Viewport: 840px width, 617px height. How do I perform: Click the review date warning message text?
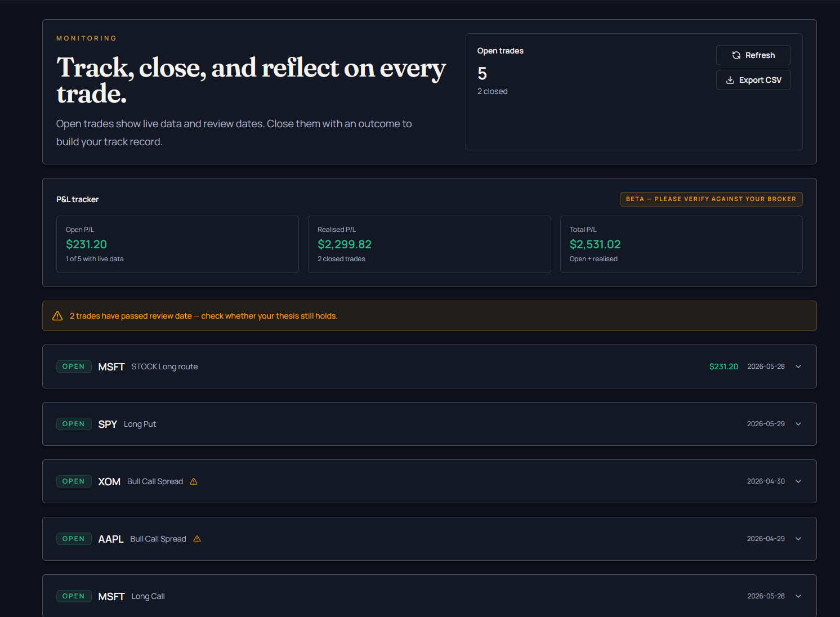point(204,316)
